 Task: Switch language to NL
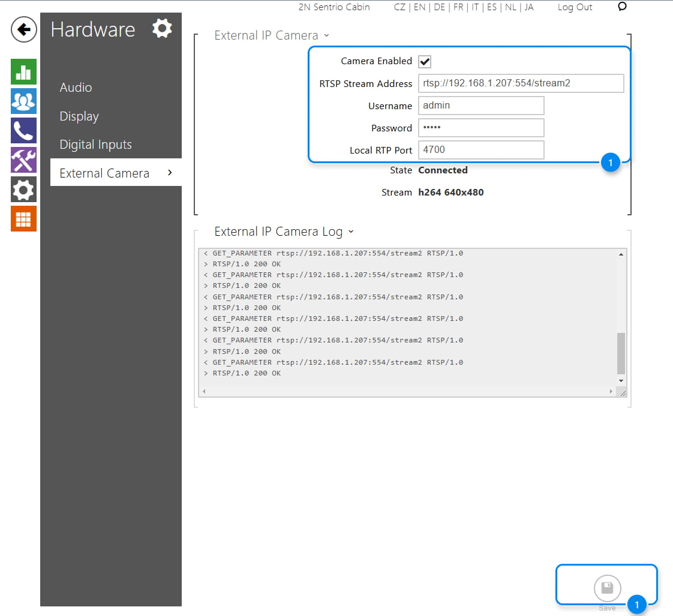coord(511,7)
